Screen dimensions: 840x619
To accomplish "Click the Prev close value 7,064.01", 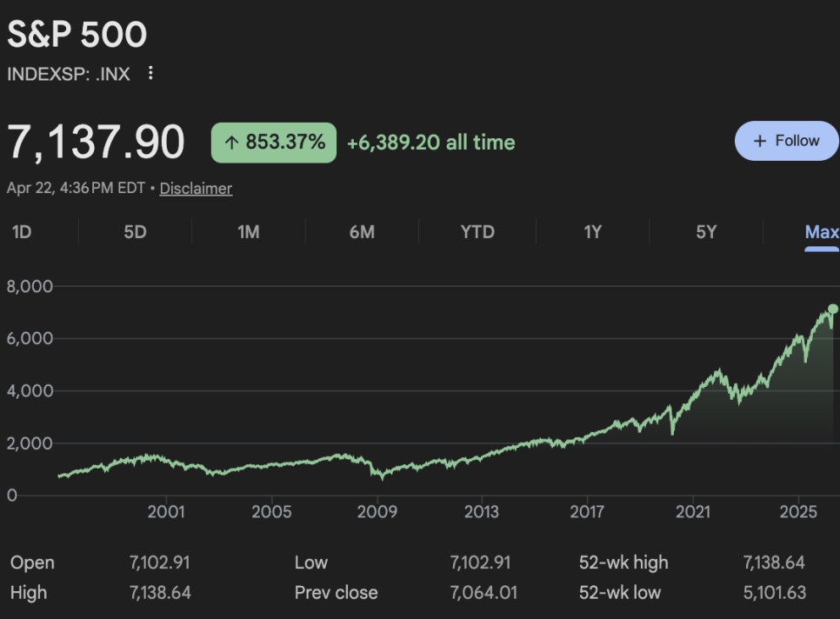I will 483,593.
